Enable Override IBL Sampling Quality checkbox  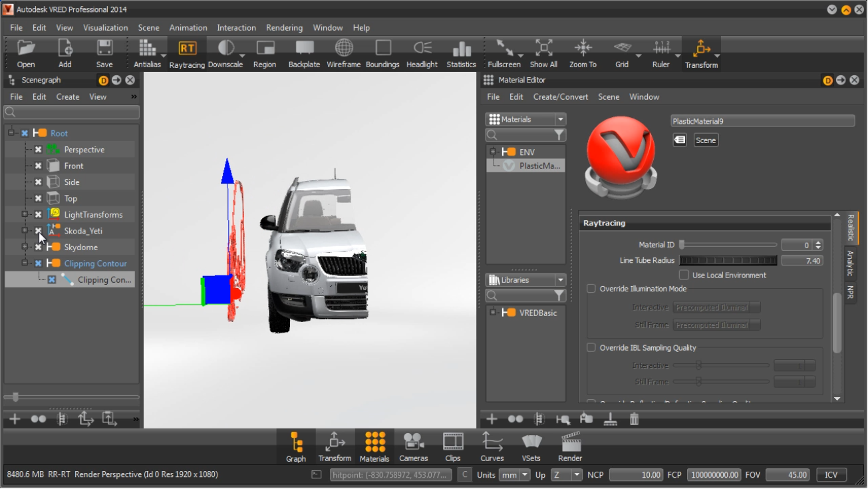coord(591,347)
